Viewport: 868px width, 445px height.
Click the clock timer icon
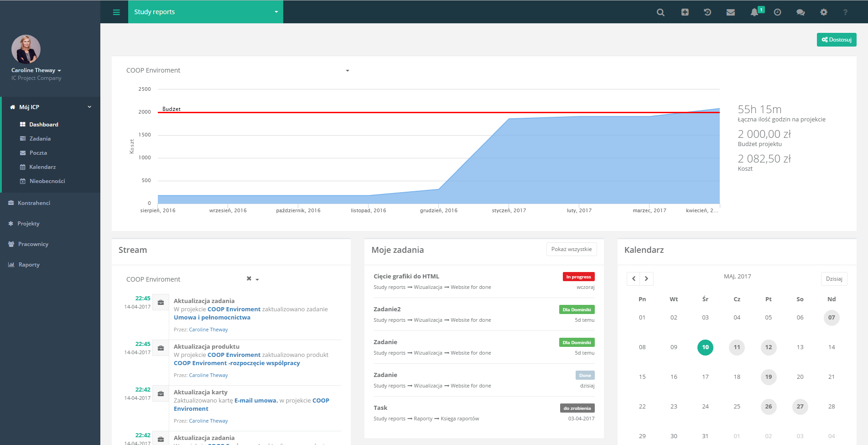coord(777,12)
